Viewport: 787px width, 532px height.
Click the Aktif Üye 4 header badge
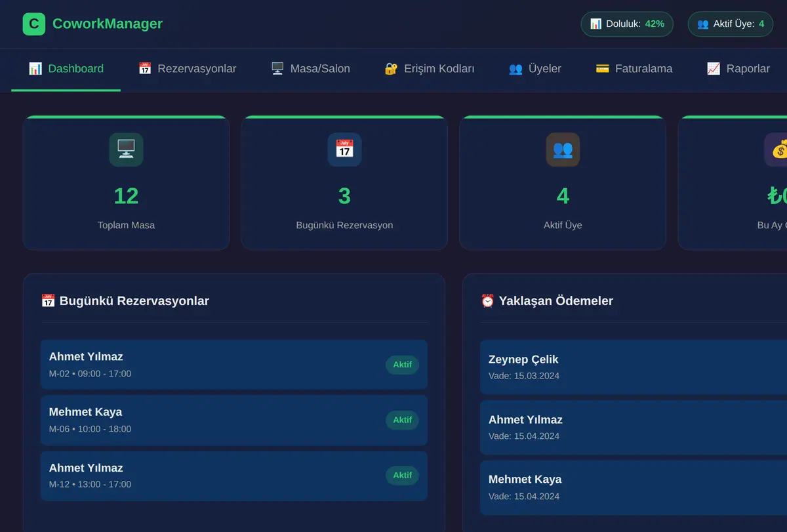[731, 24]
